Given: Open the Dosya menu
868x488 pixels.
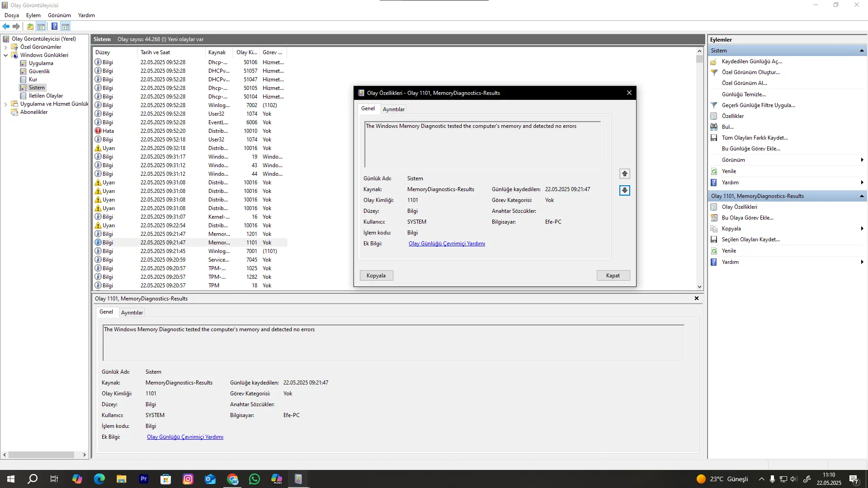Looking at the screenshot, I should (12, 15).
